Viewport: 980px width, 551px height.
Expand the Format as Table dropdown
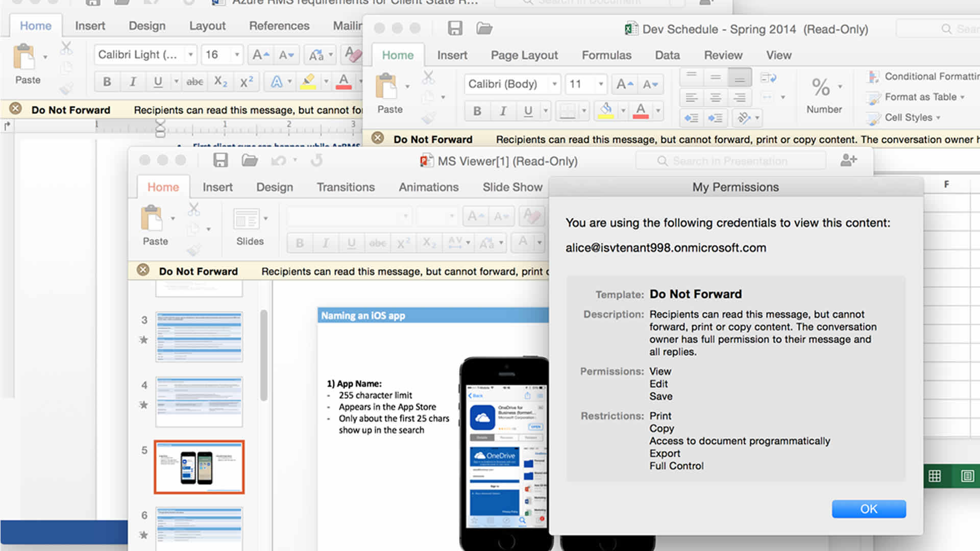[x=962, y=97]
